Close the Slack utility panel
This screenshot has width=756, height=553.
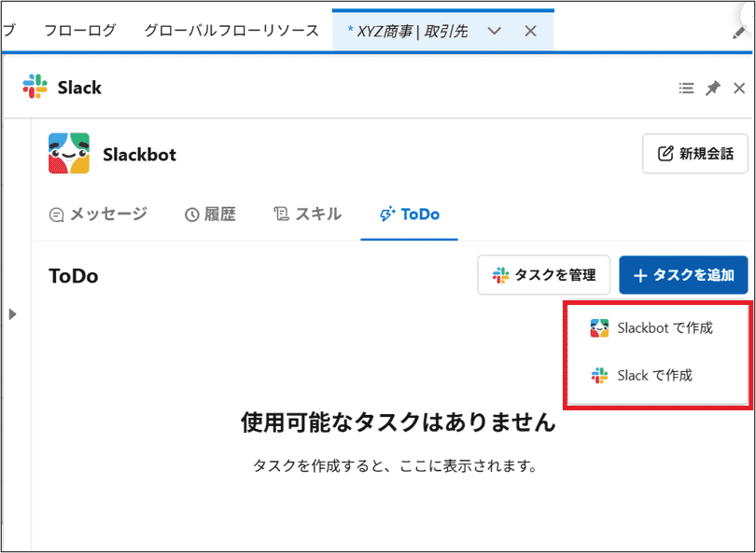[x=739, y=89]
